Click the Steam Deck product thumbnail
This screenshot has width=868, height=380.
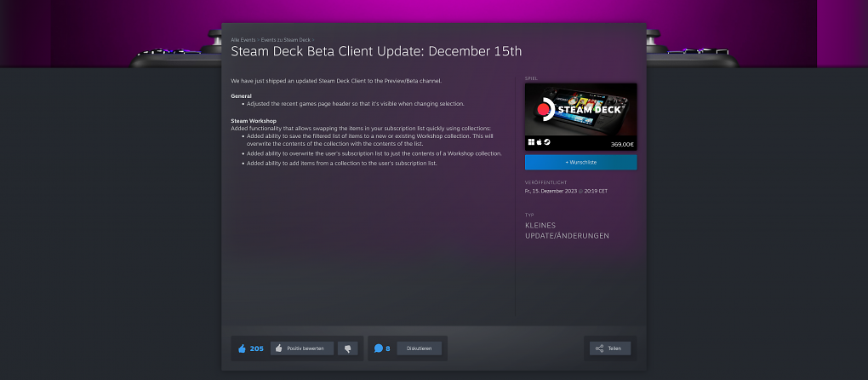580,109
